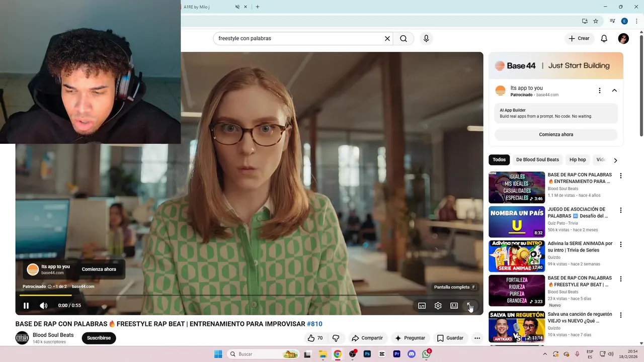Select the De Blood Soul Beats chip
644x362 pixels.
[537, 160]
